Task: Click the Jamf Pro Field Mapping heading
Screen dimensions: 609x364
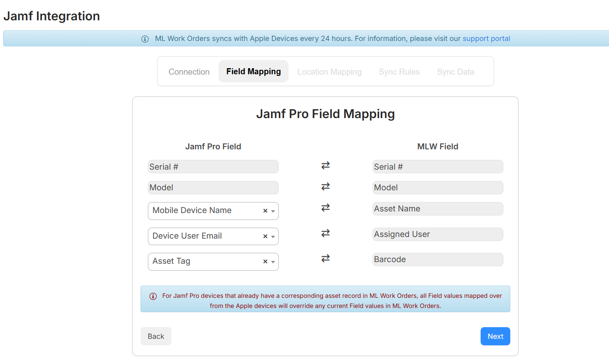Action: click(325, 114)
